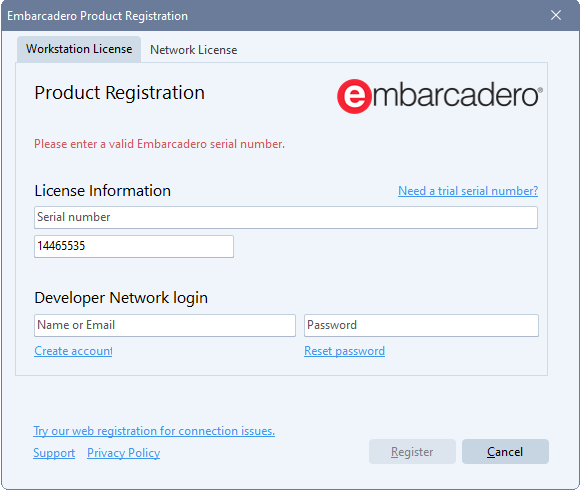This screenshot has height=490, width=581.
Task: Try web registration for connection issues link
Action: click(154, 431)
